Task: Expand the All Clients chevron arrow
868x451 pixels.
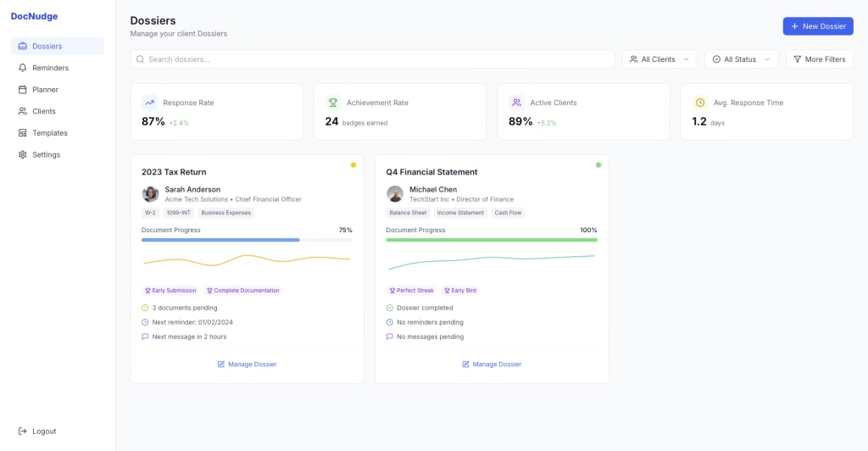Action: pos(687,59)
